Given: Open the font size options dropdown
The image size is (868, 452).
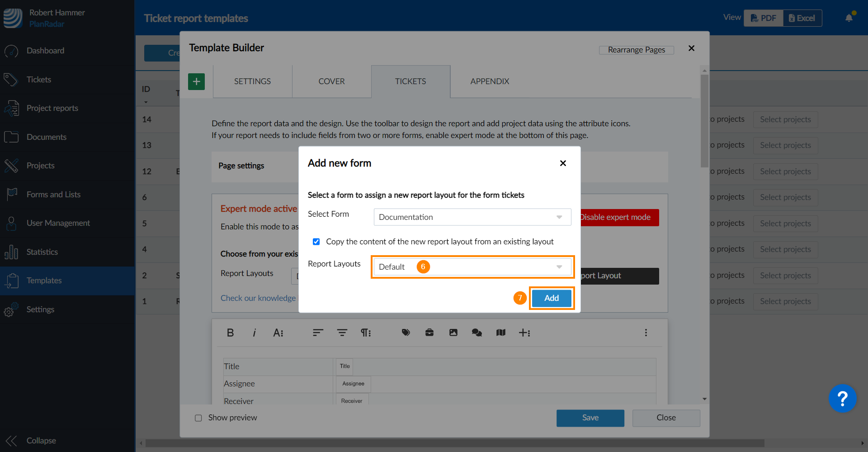Looking at the screenshot, I should point(278,333).
